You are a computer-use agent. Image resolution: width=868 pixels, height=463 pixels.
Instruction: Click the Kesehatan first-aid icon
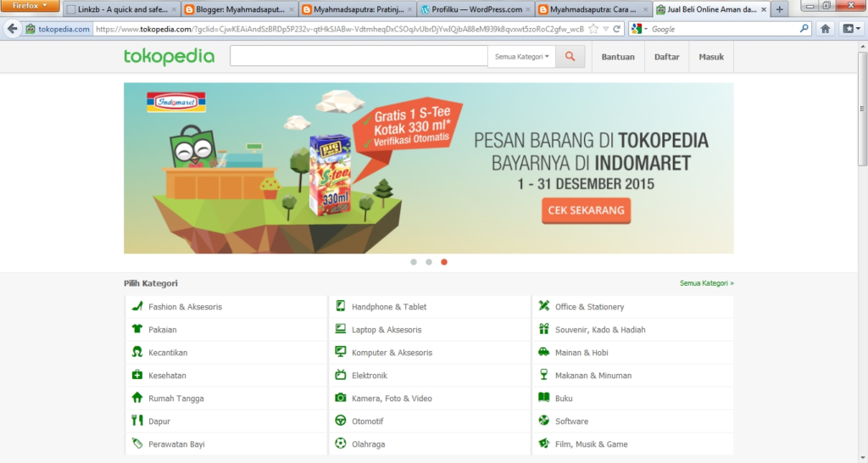point(137,375)
